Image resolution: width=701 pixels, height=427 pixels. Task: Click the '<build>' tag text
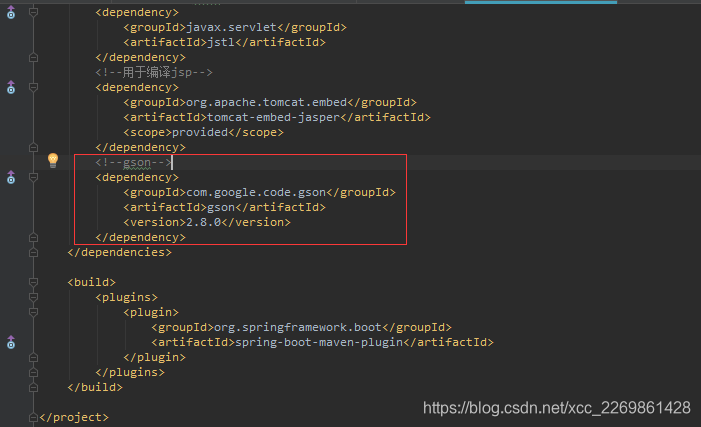click(x=92, y=282)
